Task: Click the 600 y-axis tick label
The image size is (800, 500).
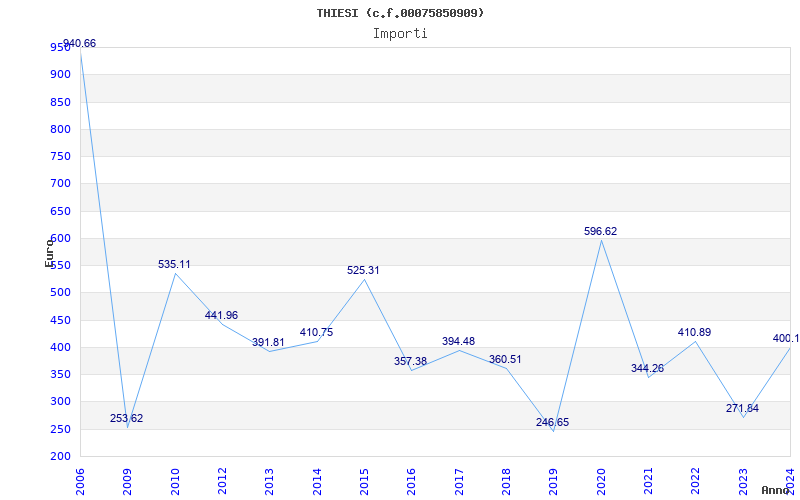Action: [60, 238]
